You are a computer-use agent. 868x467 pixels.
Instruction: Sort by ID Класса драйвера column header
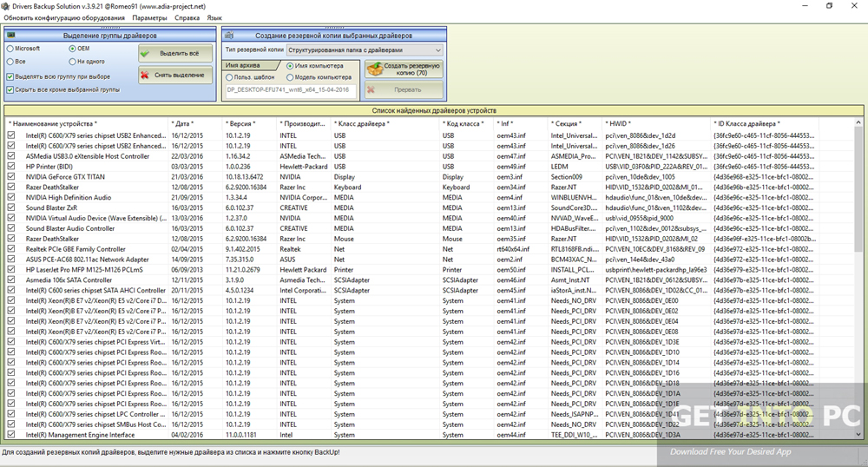[x=765, y=123]
